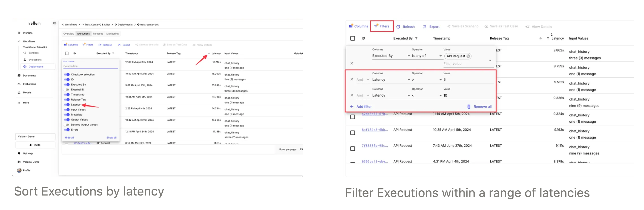Open the Executed By column dropdown in filters
This screenshot has height=210, width=644.
click(x=391, y=56)
